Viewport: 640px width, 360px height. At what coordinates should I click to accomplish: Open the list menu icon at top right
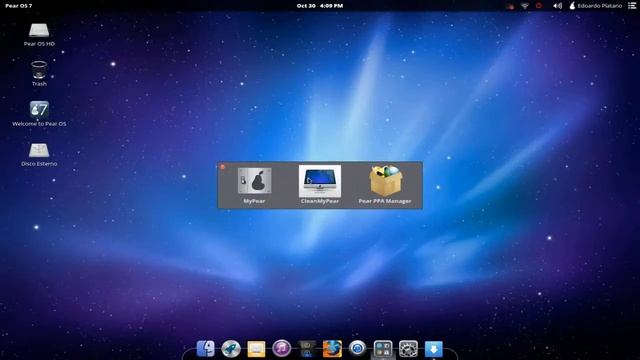tap(632, 6)
